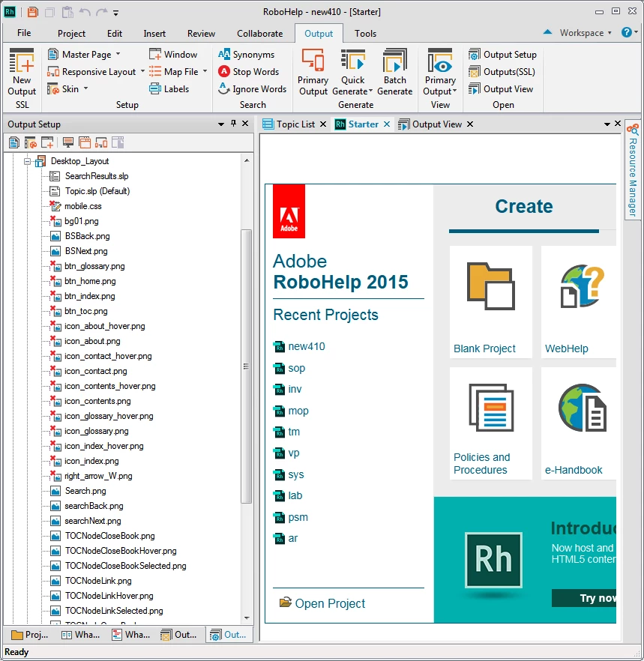Click the Synonyms icon
This screenshot has width=644, height=661.
click(x=224, y=55)
